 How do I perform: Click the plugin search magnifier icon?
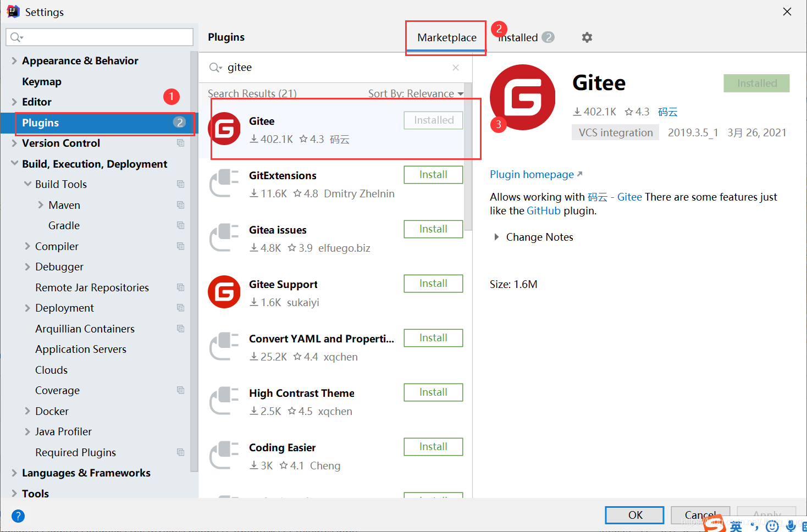coord(215,68)
